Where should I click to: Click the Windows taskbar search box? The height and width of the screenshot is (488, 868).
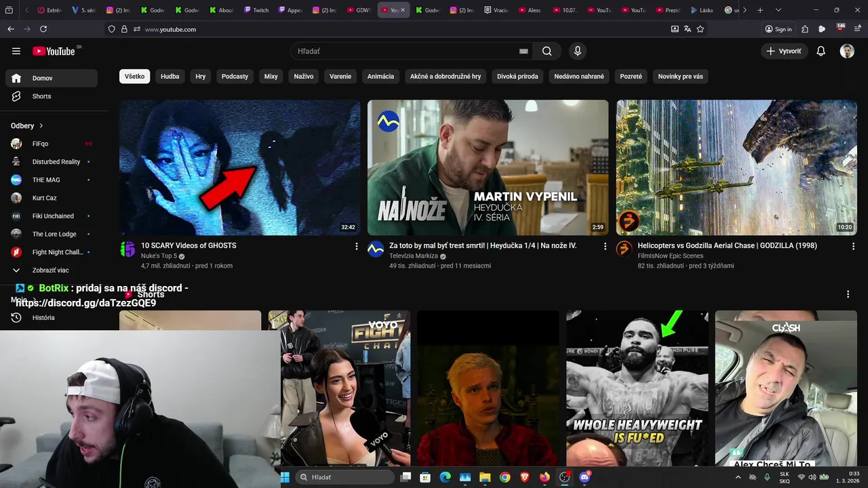[346, 477]
